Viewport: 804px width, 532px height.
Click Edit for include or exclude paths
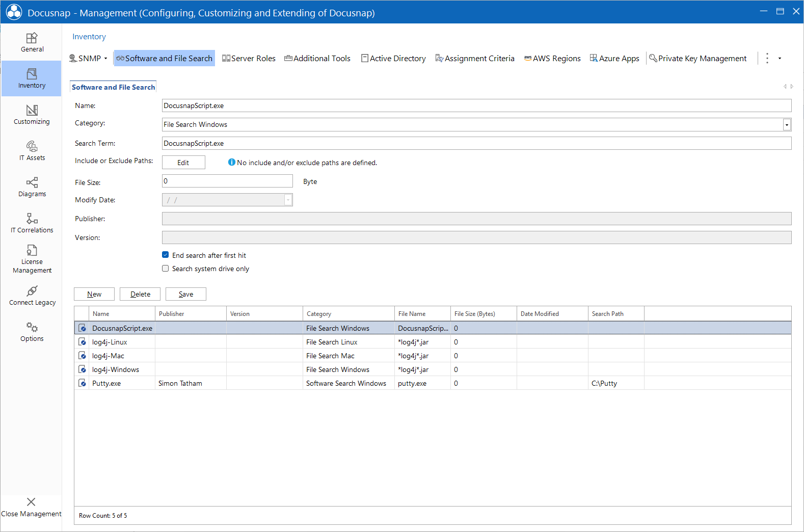(x=183, y=162)
